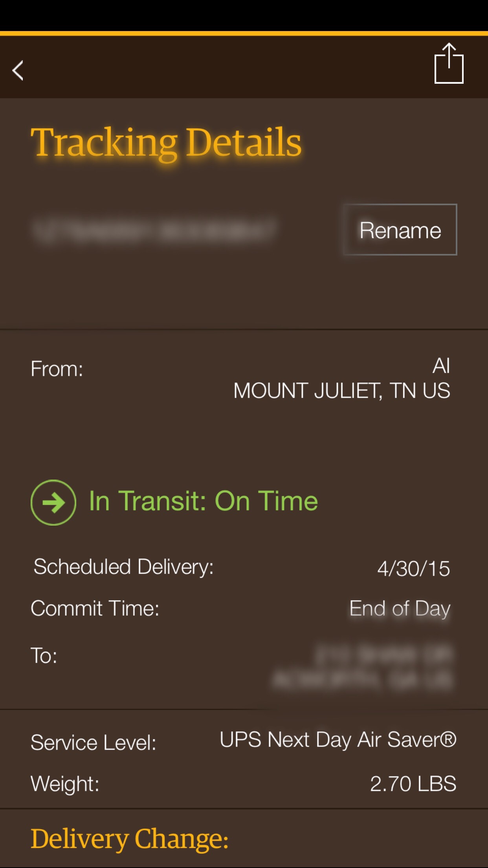
Task: Tap the green In Transit arrow icon
Action: (53, 502)
